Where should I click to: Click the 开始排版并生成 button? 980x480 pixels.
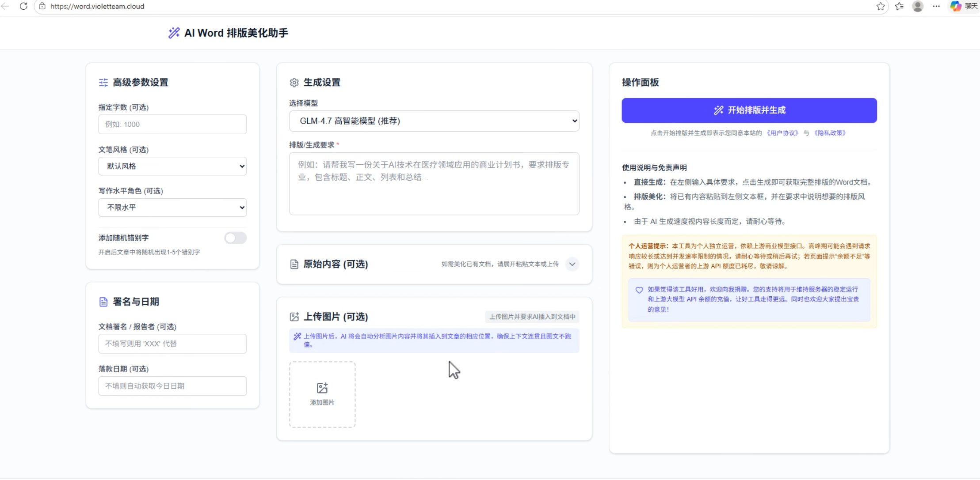pos(749,110)
